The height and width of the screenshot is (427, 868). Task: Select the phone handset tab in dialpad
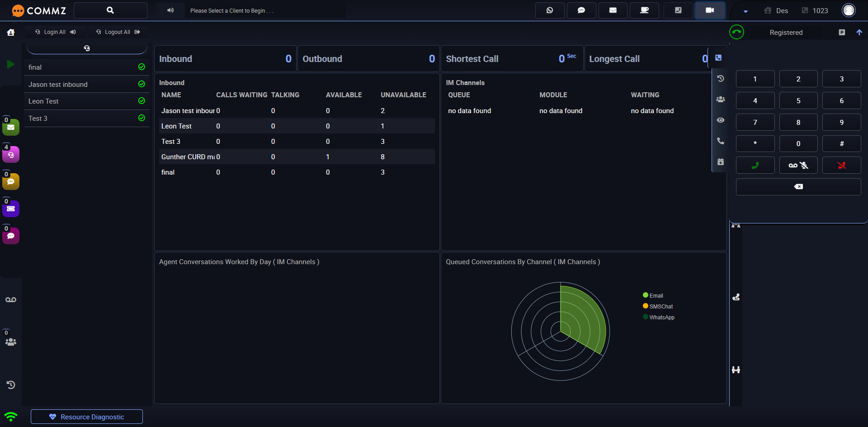click(x=721, y=141)
